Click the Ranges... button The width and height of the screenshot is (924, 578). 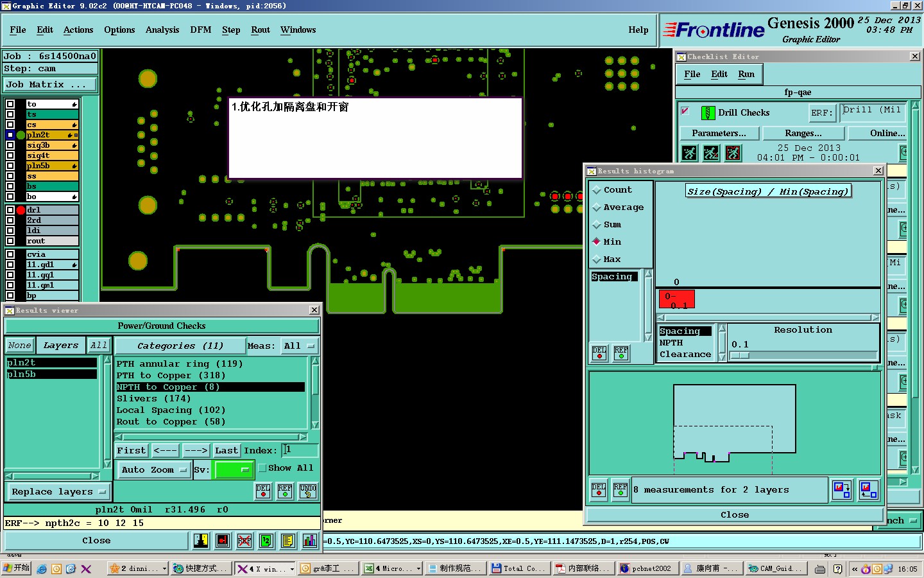pos(803,134)
